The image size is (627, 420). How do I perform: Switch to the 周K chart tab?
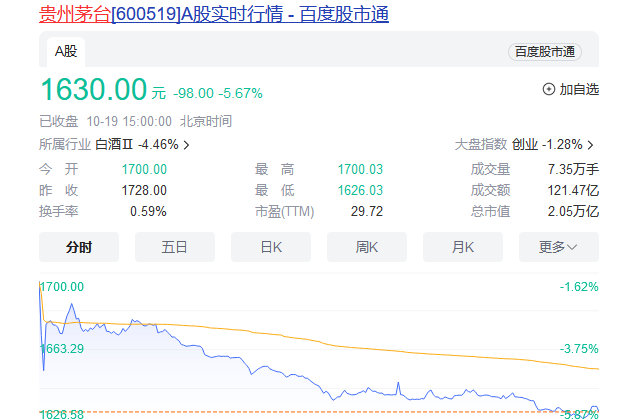(x=367, y=247)
